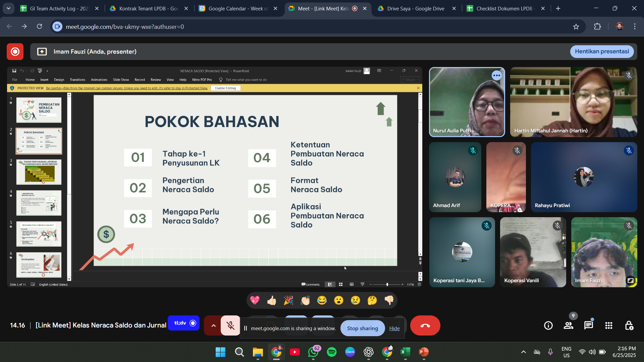Open clock showing 2:16 PM in tray
644x362 pixels.
624,352
